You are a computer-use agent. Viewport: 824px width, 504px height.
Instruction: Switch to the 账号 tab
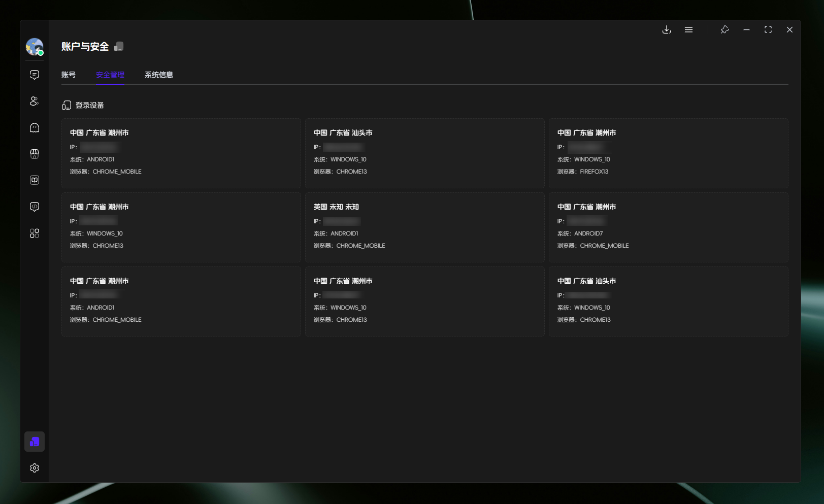coord(69,75)
